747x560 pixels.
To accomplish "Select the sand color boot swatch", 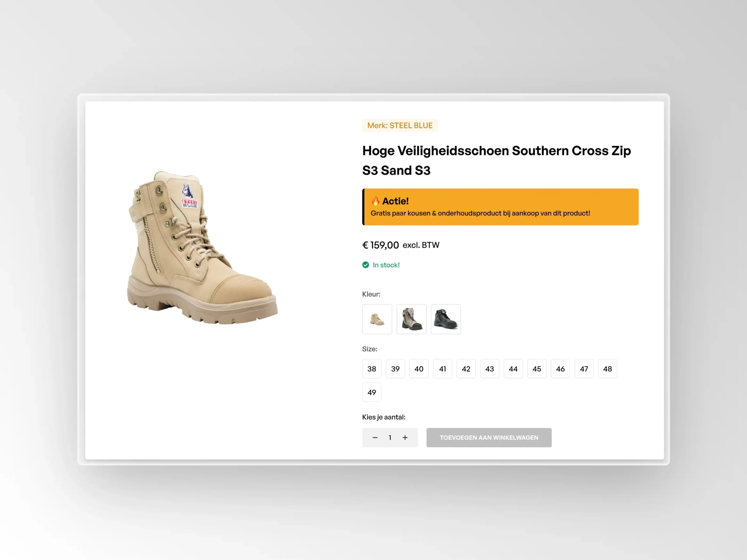I will pyautogui.click(x=377, y=319).
